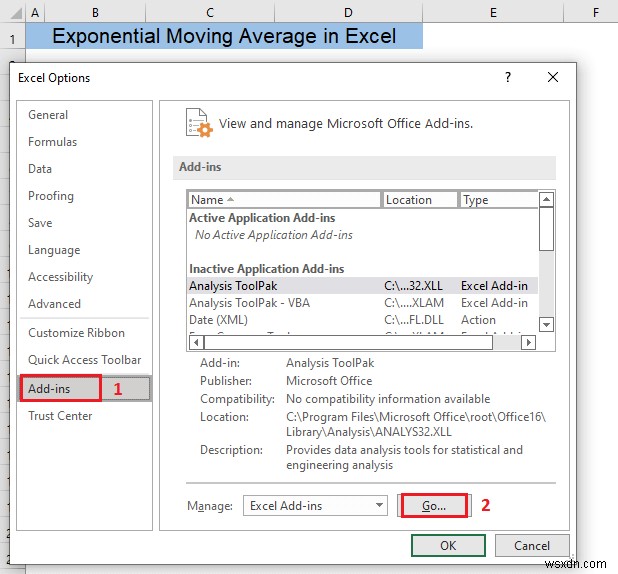
Task: Select column D header in worksheet
Action: [348, 12]
